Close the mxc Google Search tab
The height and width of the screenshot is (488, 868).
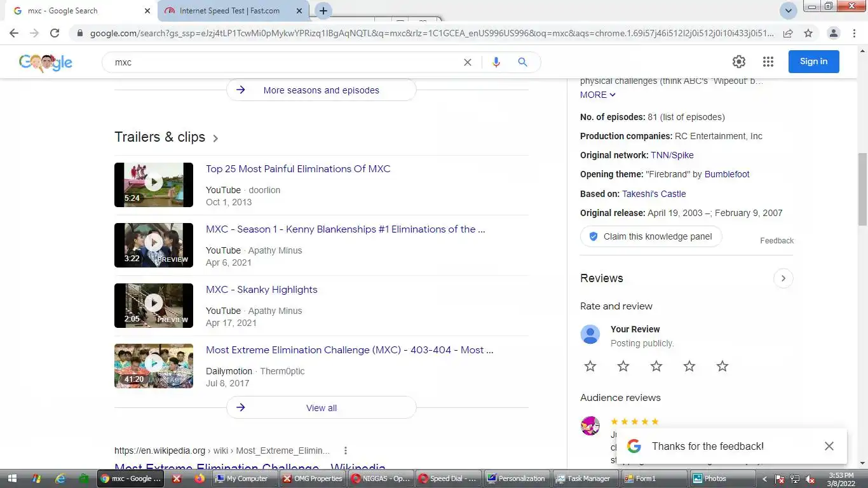click(x=147, y=11)
